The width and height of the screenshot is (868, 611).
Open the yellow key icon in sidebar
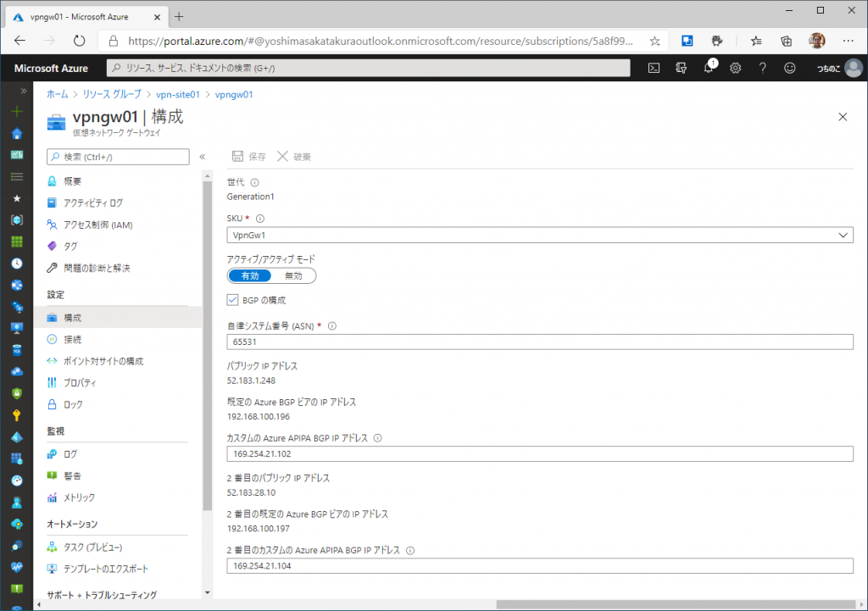click(x=17, y=415)
